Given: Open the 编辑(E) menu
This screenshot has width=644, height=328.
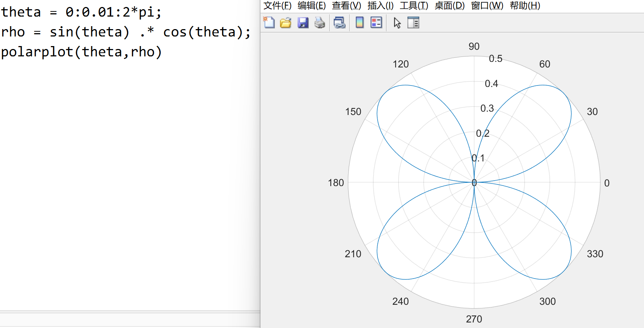Looking at the screenshot, I should pos(312,6).
